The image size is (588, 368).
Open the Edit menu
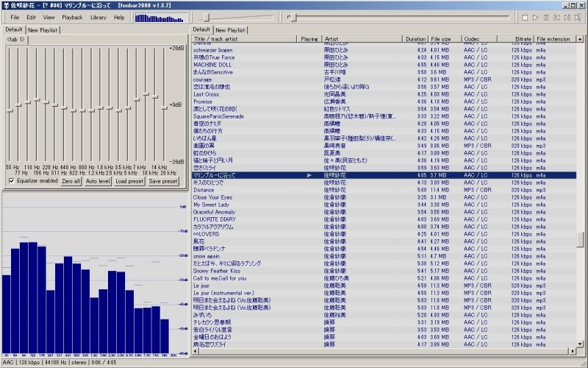(31, 17)
